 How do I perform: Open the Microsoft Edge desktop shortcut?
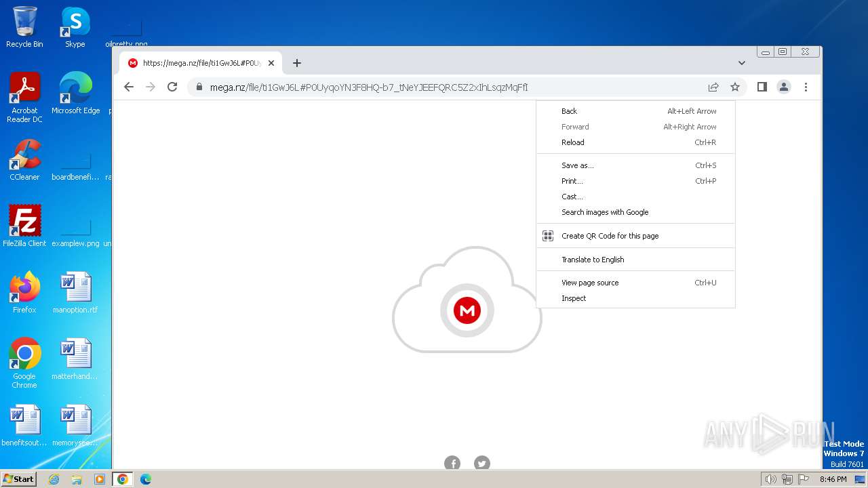75,94
